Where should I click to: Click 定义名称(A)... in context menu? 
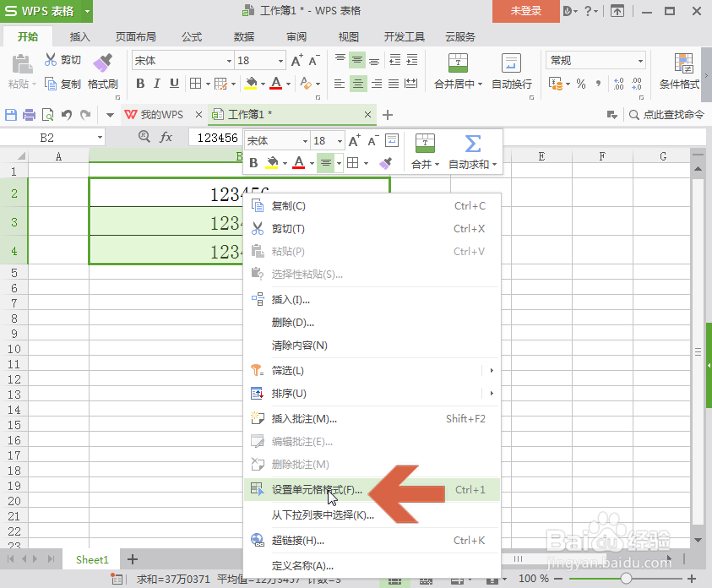click(x=372, y=566)
